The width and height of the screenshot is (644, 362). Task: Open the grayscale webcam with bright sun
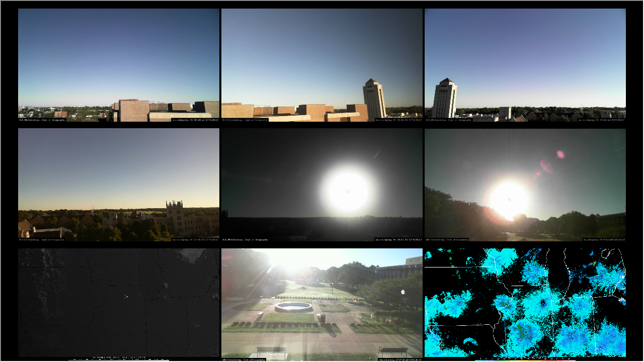click(x=322, y=185)
